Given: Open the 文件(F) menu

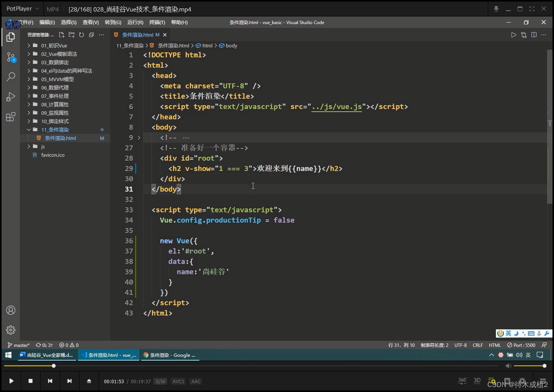Looking at the screenshot, I should tap(26, 23).
